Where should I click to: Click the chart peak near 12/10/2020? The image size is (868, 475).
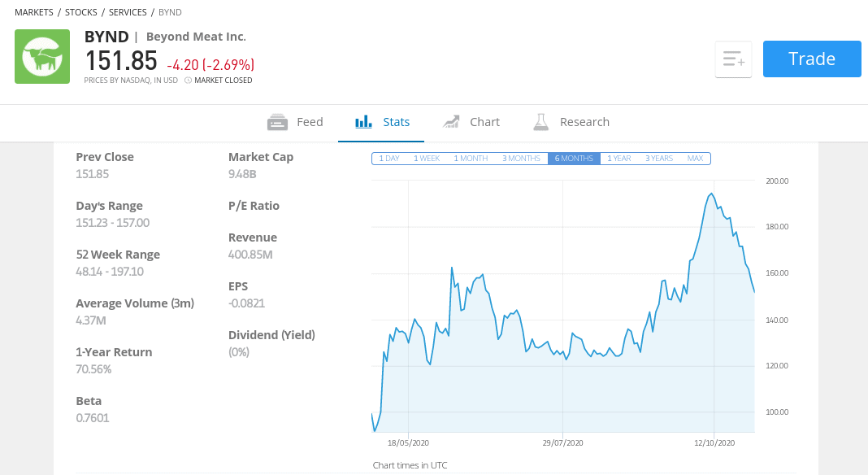(711, 194)
